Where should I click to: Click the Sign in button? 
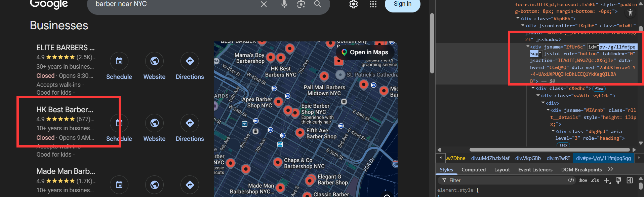(402, 4)
